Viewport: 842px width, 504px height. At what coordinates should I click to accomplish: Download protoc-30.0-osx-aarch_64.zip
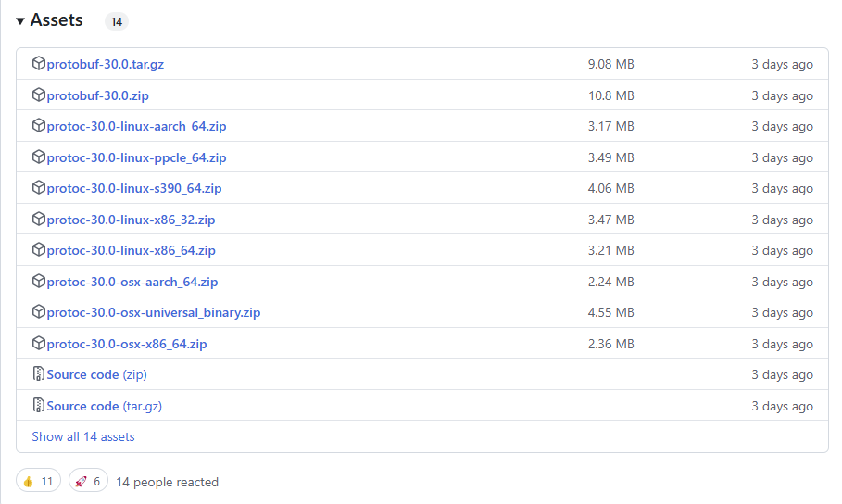[132, 282]
